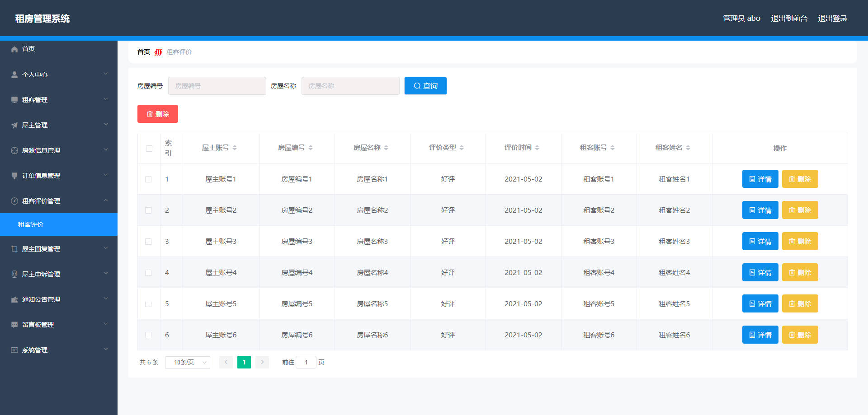Expand the 租客管理 menu chevron
Viewport: 868px width, 415px height.
(x=106, y=99)
